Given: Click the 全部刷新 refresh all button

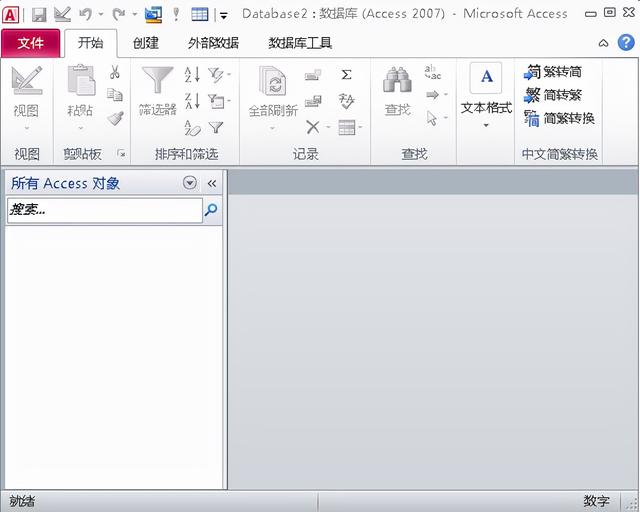Looking at the screenshot, I should (273, 91).
